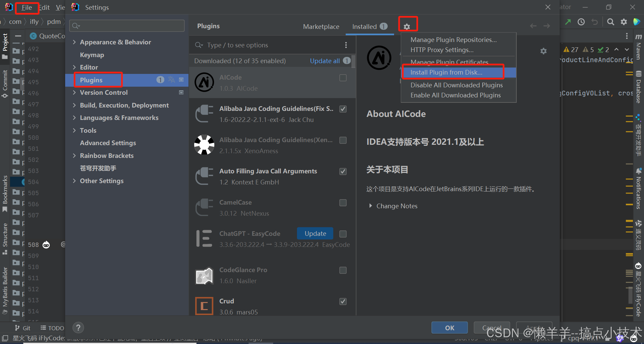Open the Git tool window at bottom

coord(23,328)
